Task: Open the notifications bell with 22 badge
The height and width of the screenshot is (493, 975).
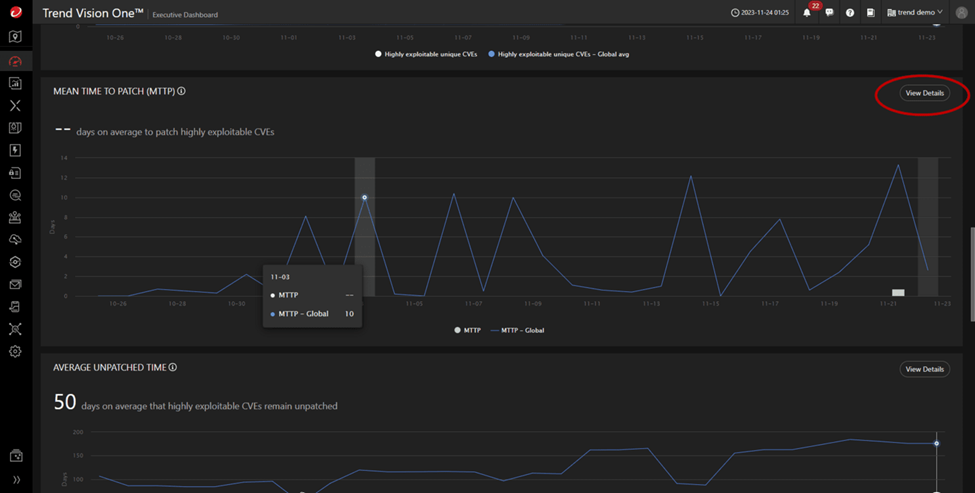Action: (x=807, y=12)
